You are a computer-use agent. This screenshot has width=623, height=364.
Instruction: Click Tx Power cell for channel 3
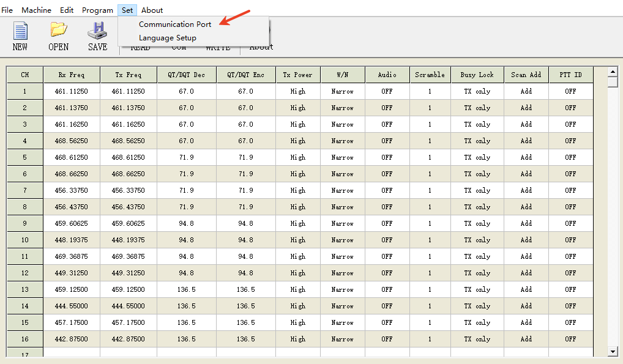pyautogui.click(x=298, y=124)
